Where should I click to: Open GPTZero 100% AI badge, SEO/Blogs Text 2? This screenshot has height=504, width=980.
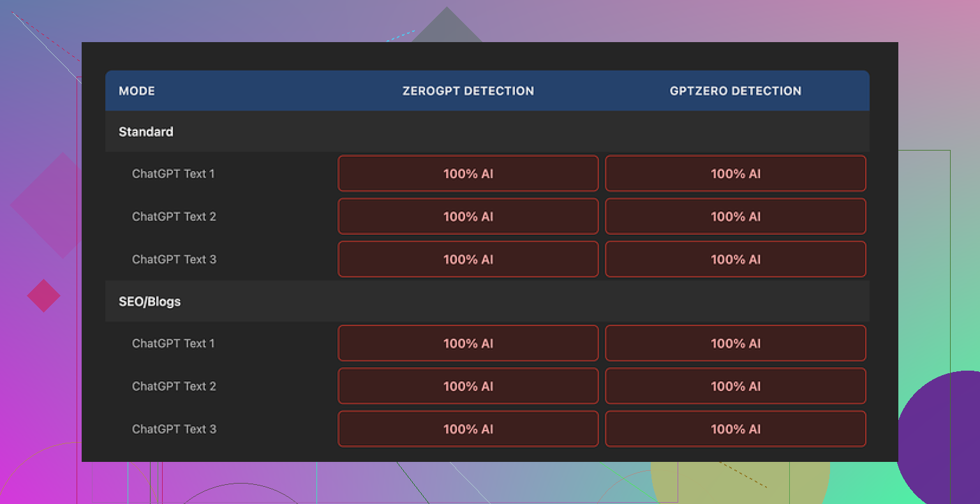[x=735, y=387]
